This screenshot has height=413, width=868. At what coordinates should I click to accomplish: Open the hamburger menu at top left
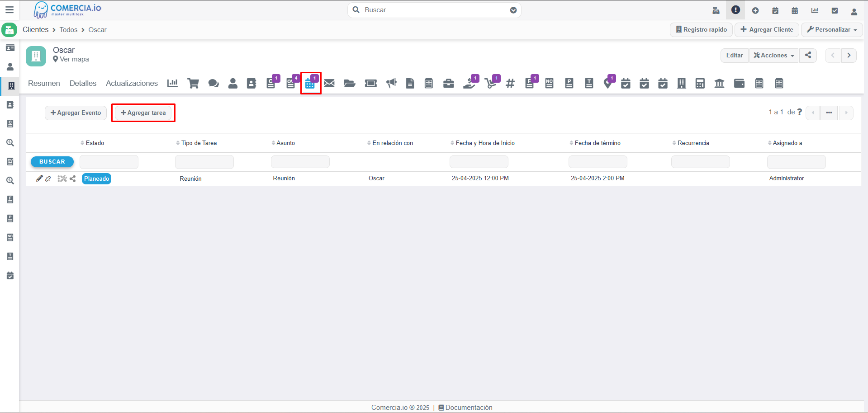pyautogui.click(x=9, y=9)
